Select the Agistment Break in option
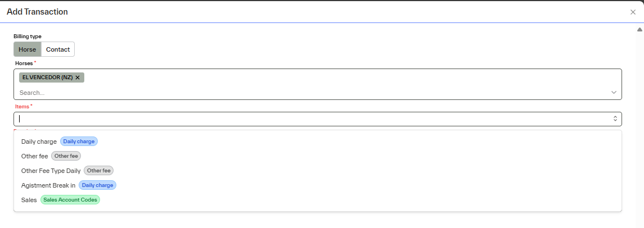 tap(48, 185)
